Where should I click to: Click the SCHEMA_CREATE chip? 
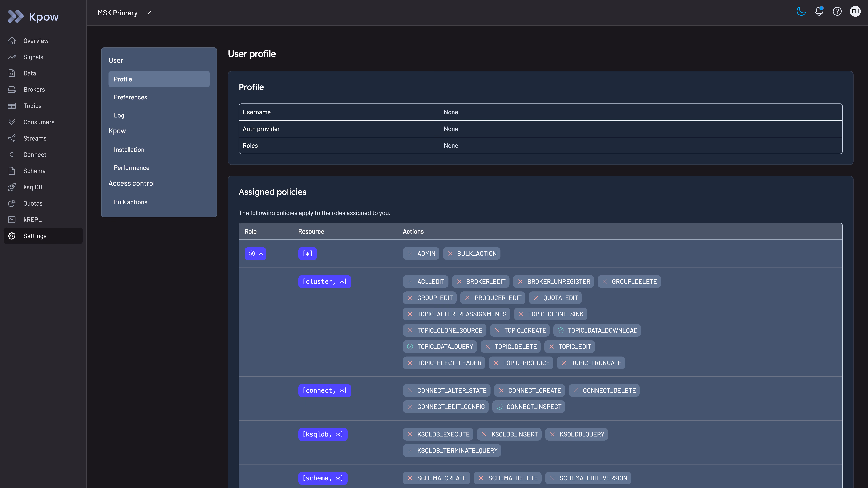click(x=436, y=478)
